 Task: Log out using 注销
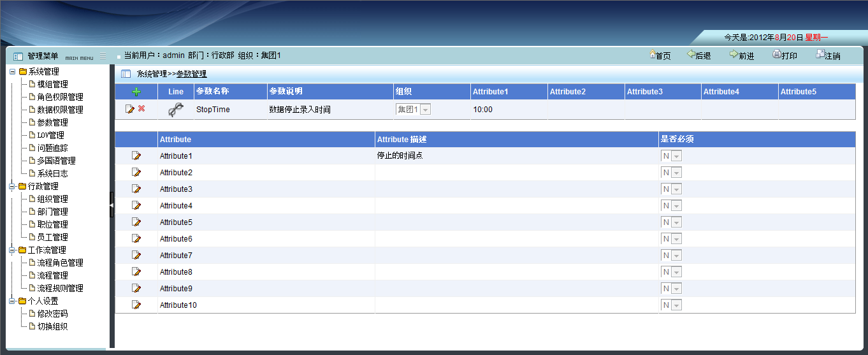point(828,55)
